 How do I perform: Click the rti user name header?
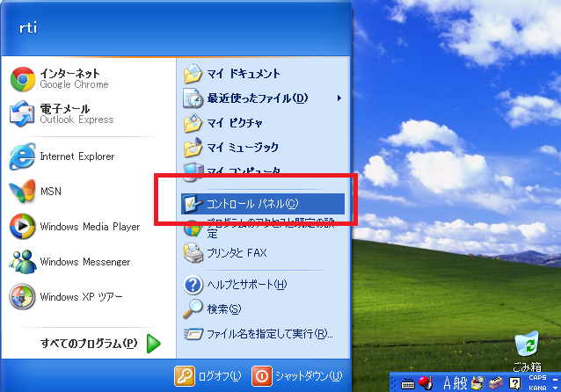28,27
